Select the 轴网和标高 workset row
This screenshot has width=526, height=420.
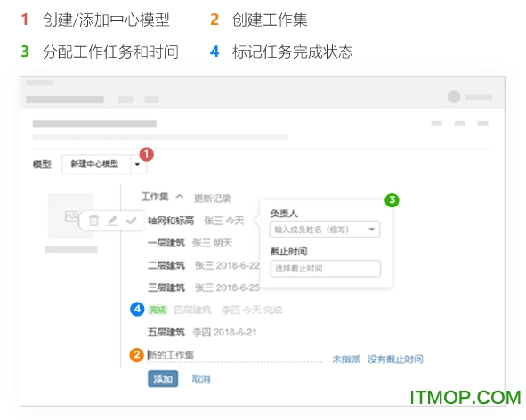(196, 221)
